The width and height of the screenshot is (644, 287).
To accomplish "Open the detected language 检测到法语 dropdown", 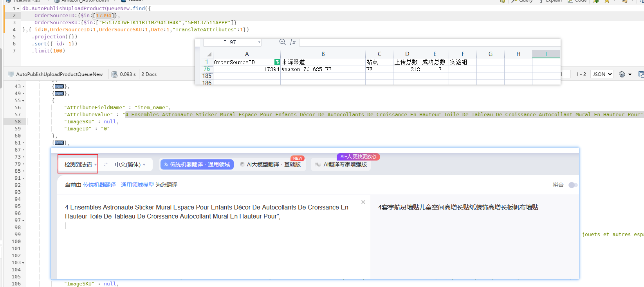I will coord(81,164).
